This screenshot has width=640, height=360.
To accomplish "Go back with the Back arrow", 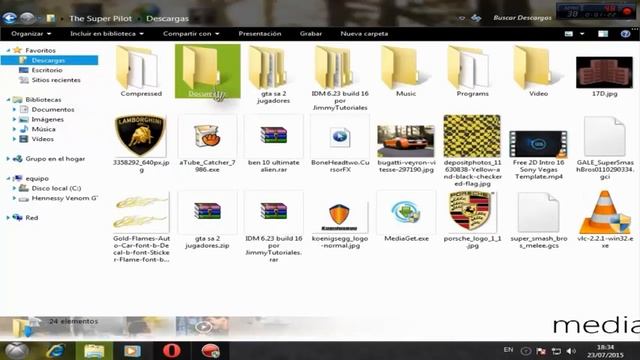I will [9, 18].
